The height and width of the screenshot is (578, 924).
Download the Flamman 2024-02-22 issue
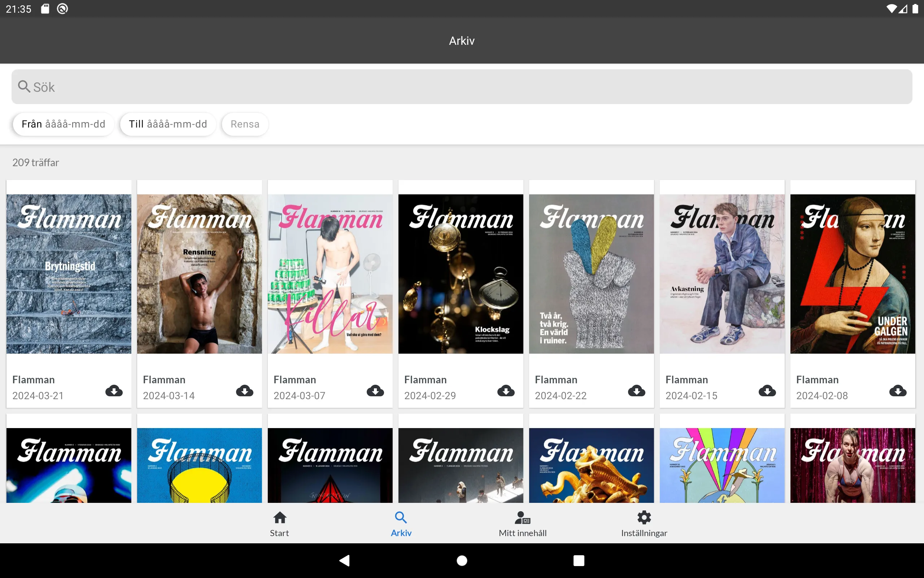[636, 391]
